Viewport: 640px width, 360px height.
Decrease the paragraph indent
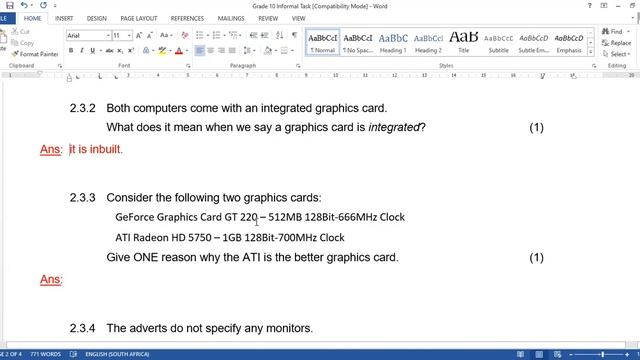(x=253, y=36)
